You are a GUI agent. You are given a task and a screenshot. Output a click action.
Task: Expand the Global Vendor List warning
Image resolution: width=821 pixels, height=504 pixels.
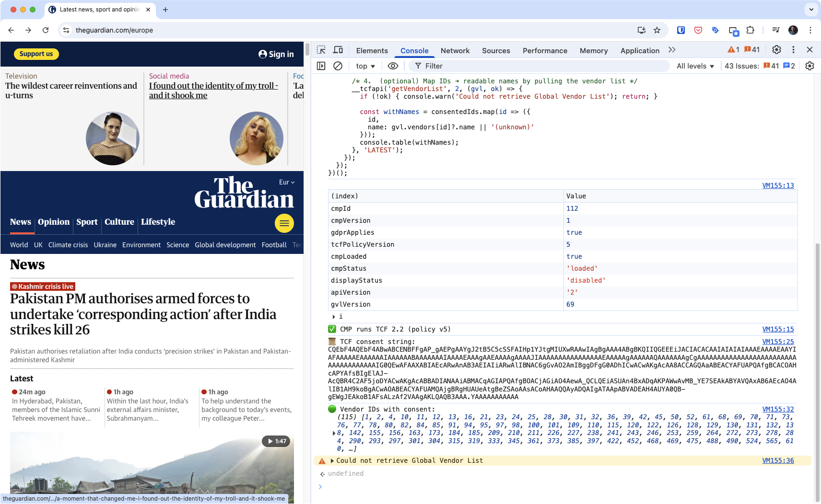coord(332,461)
